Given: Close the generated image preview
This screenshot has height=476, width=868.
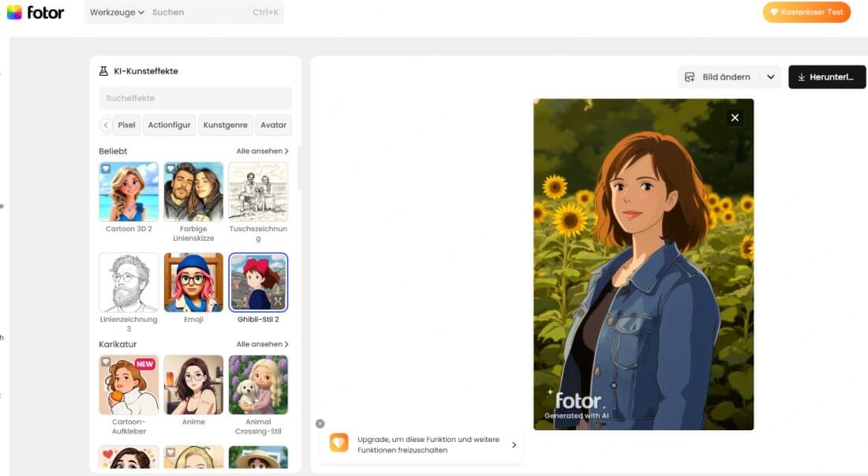Looking at the screenshot, I should point(735,118).
